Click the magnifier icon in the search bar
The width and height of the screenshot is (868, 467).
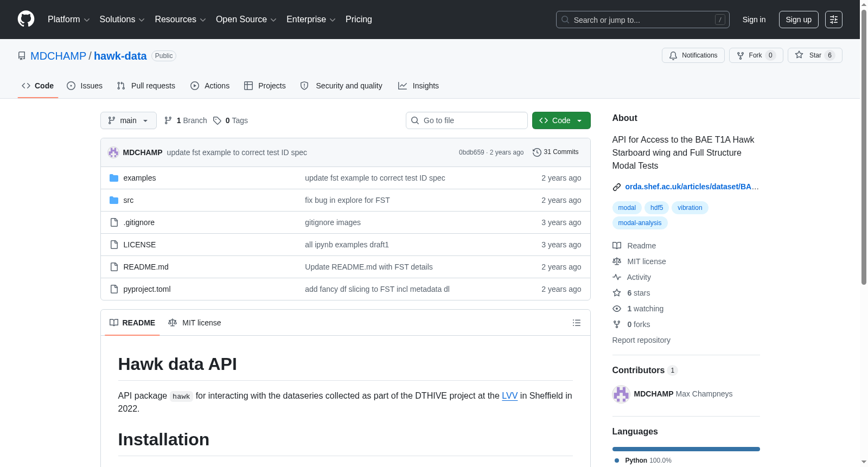[565, 20]
